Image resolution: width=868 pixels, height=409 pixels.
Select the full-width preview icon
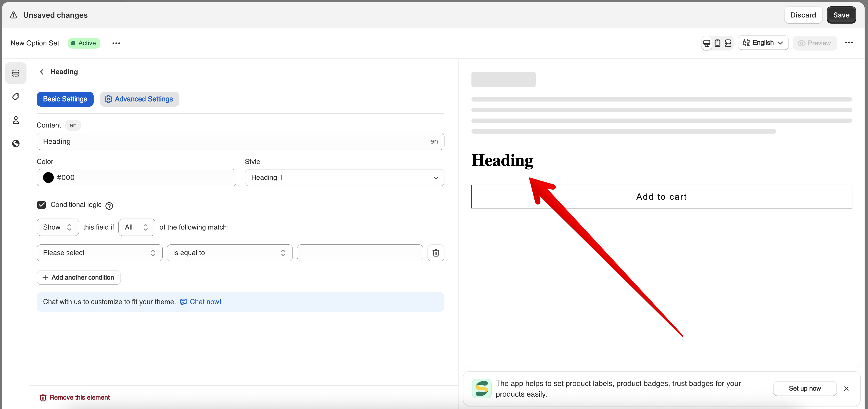tap(728, 43)
